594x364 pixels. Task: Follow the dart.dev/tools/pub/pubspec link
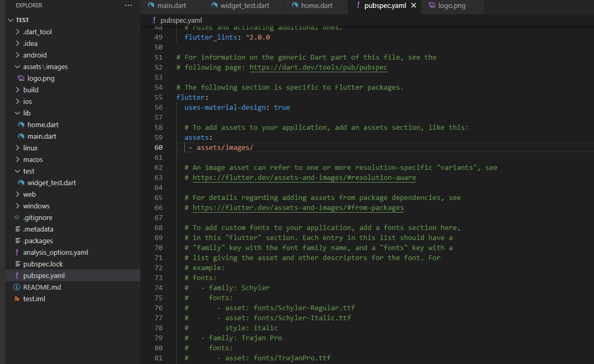coord(318,68)
